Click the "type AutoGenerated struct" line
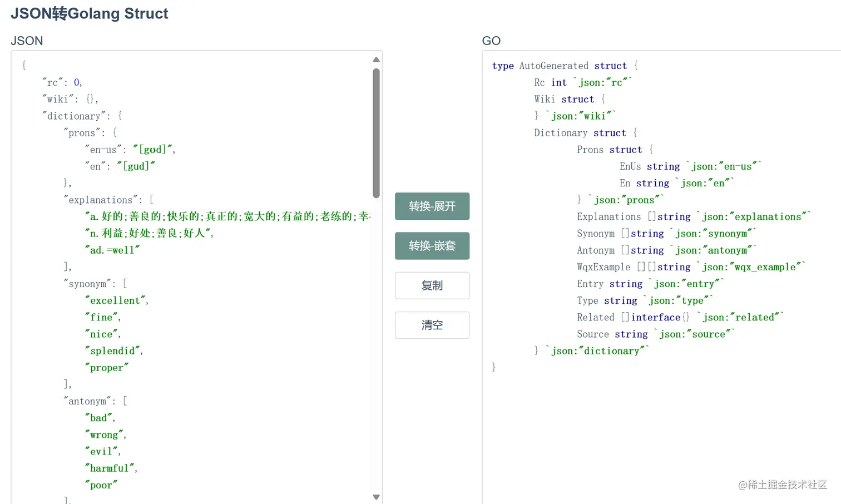Image resolution: width=841 pixels, height=504 pixels. tap(565, 66)
